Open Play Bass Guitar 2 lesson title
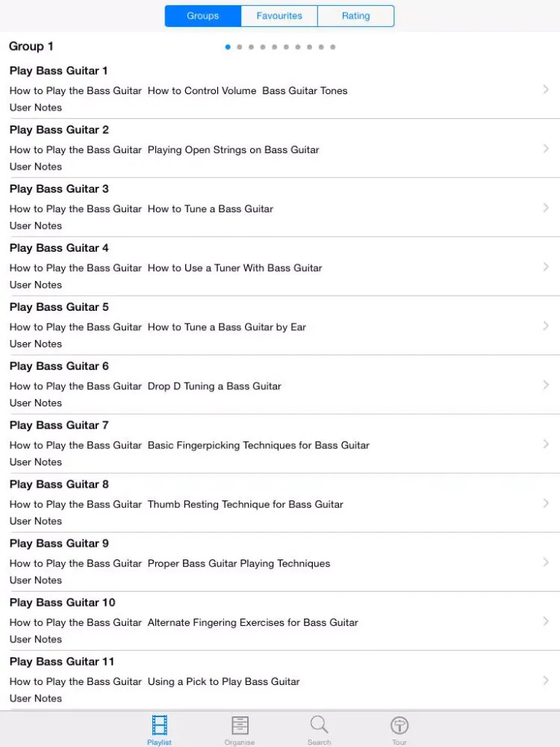The width and height of the screenshot is (560, 747). pos(59,129)
